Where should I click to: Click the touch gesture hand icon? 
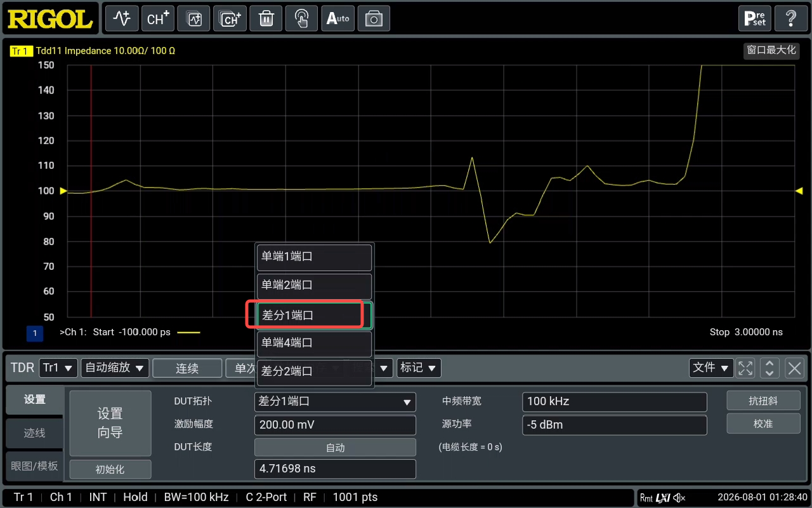point(301,18)
